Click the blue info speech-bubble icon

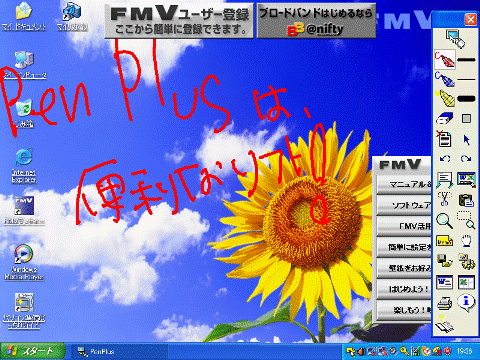pos(466,302)
